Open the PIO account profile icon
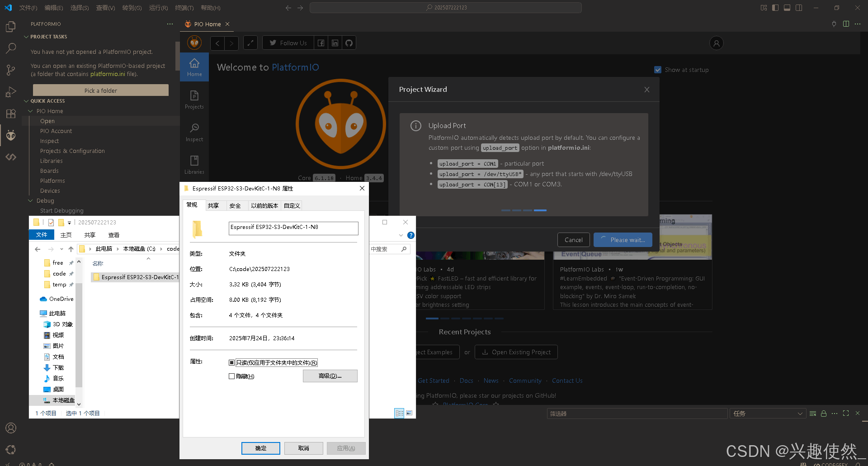Screen dimensions: 868x466 click(717, 43)
